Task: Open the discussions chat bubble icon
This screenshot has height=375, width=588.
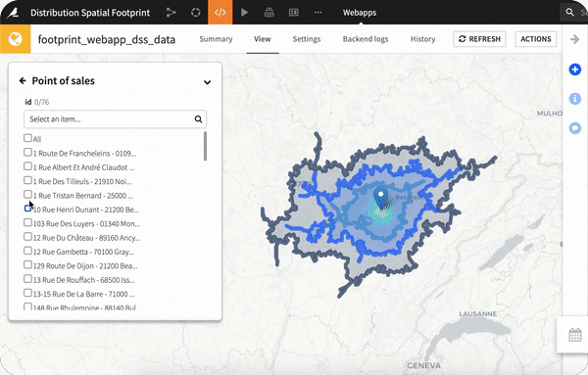Action: pyautogui.click(x=575, y=128)
